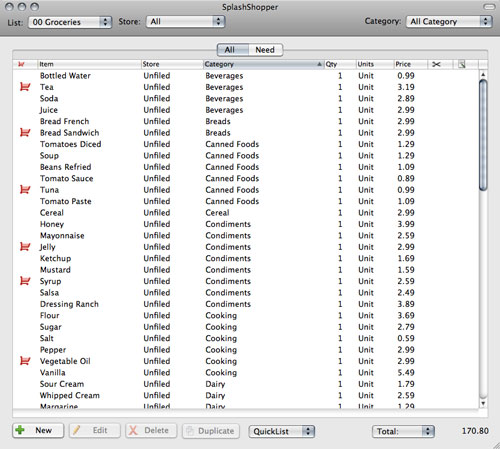Viewport: 500px width, 449px height.
Task: Select the Dressing Ranch item
Action: [69, 304]
